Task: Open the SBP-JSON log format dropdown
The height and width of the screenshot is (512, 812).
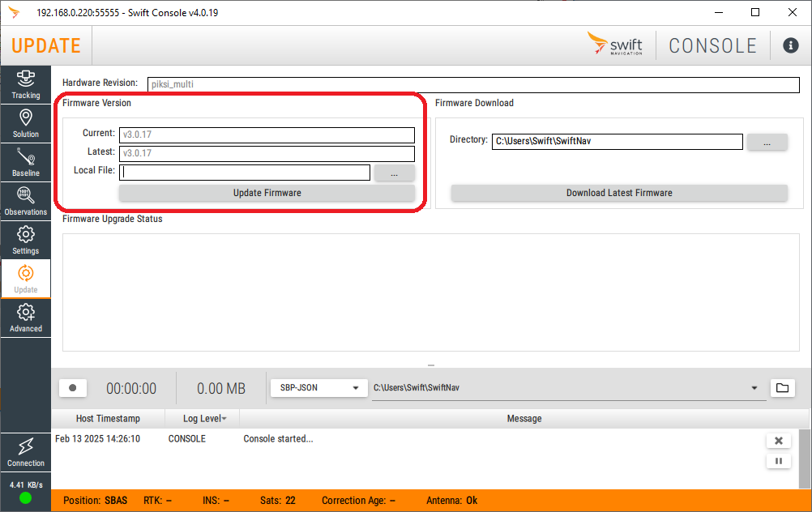Action: [319, 388]
